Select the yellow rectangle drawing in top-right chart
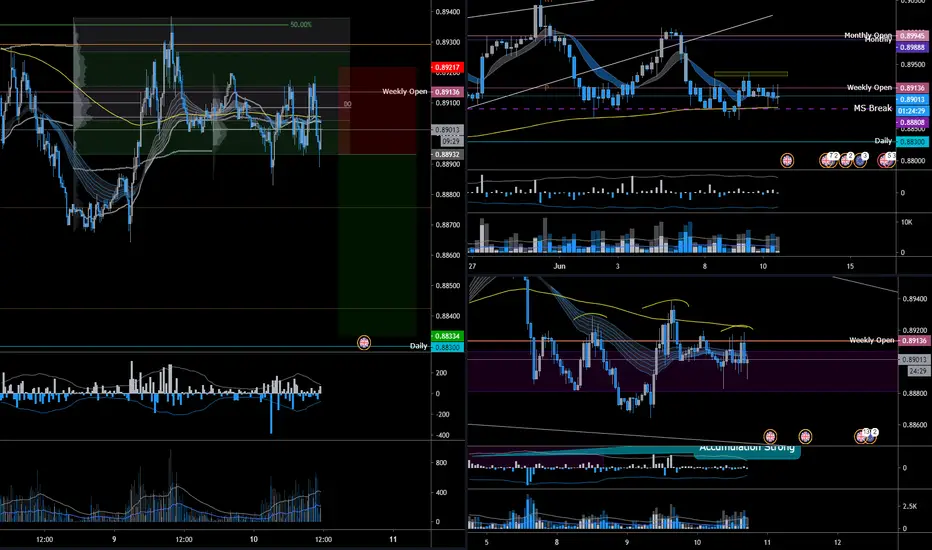The height and width of the screenshot is (550, 932). pyautogui.click(x=751, y=74)
